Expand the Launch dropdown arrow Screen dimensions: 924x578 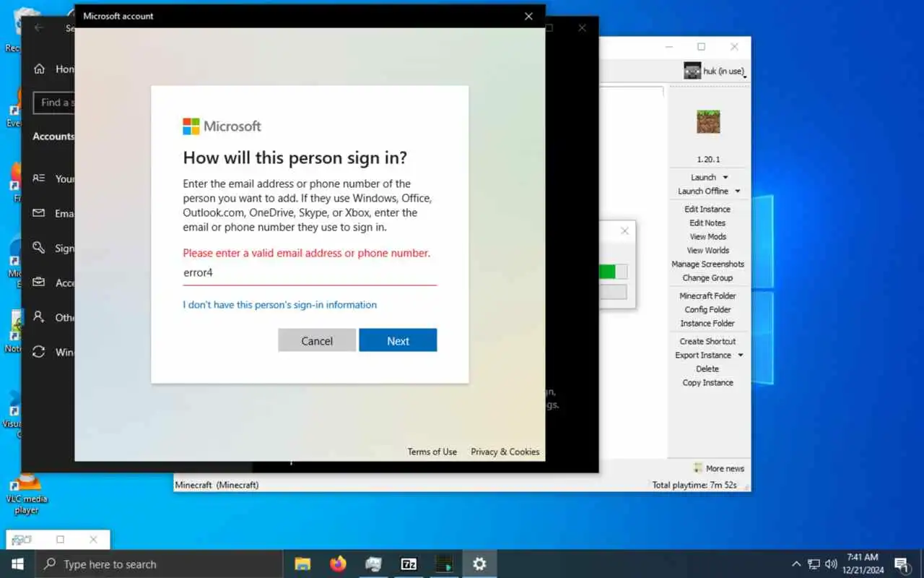coord(725,178)
